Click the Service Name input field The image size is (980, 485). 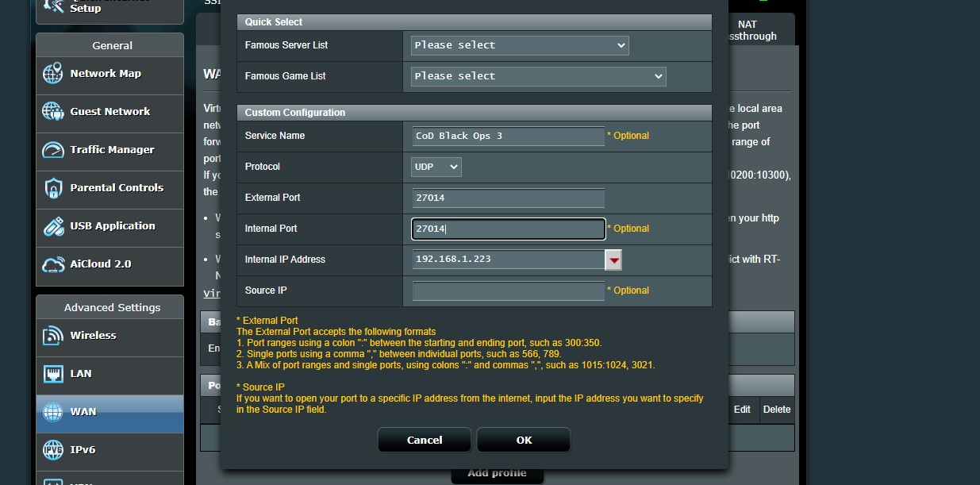pyautogui.click(x=508, y=136)
